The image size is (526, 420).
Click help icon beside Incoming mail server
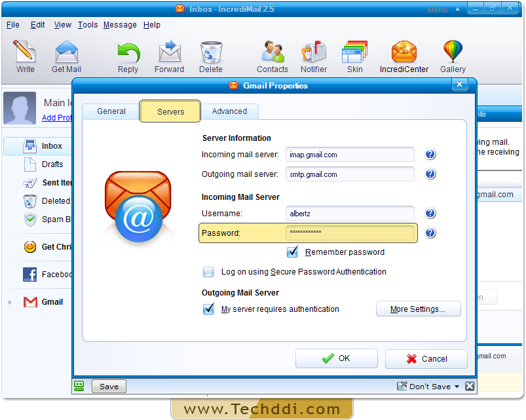coord(430,155)
